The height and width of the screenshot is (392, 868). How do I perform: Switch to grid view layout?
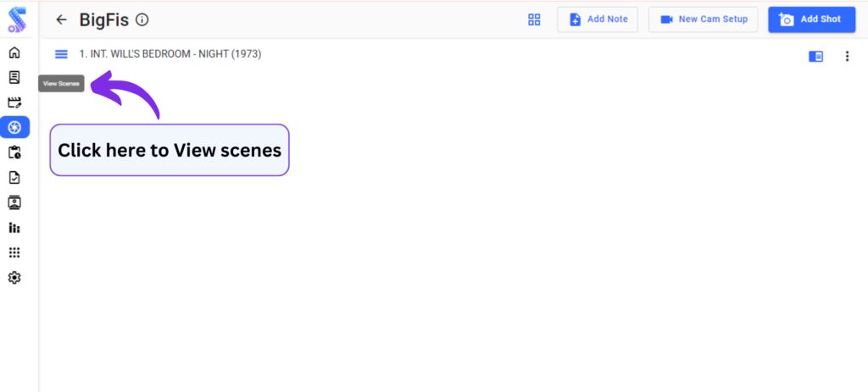(534, 19)
